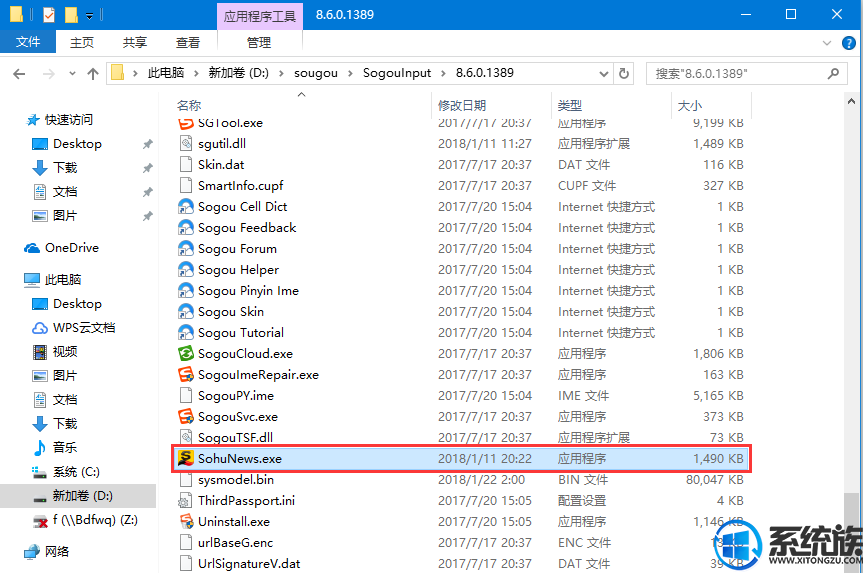
Task: Select the sgutil.dll file icon
Action: 186,144
